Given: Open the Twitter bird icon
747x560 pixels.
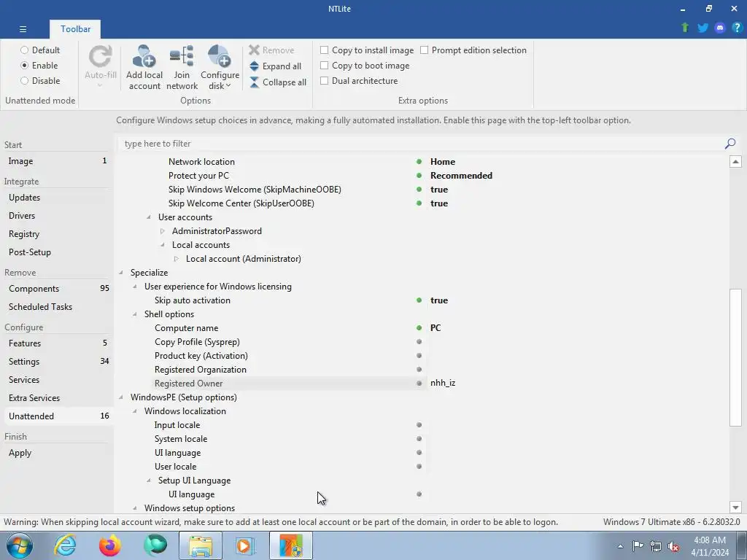Looking at the screenshot, I should point(703,28).
